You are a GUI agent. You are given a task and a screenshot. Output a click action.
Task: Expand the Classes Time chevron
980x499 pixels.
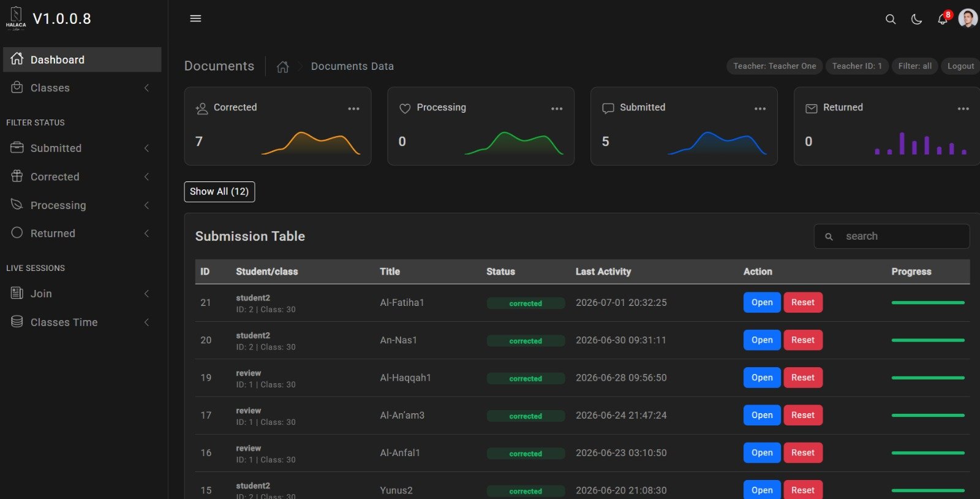[146, 322]
